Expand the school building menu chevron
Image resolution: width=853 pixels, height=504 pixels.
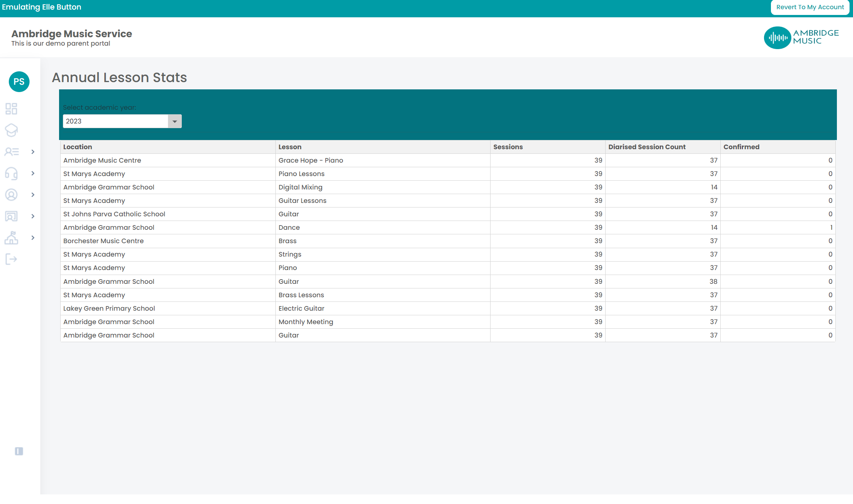[x=33, y=238]
